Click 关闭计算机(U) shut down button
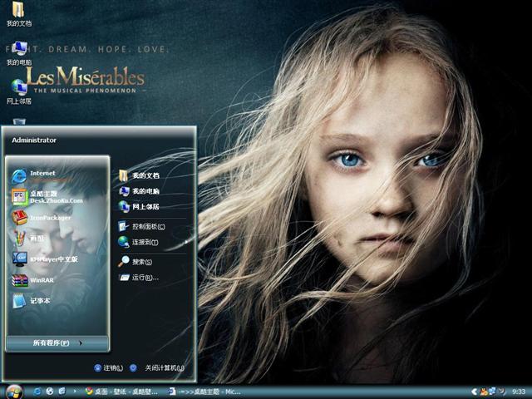Screen dimensions: 532x399 [x=157, y=368]
